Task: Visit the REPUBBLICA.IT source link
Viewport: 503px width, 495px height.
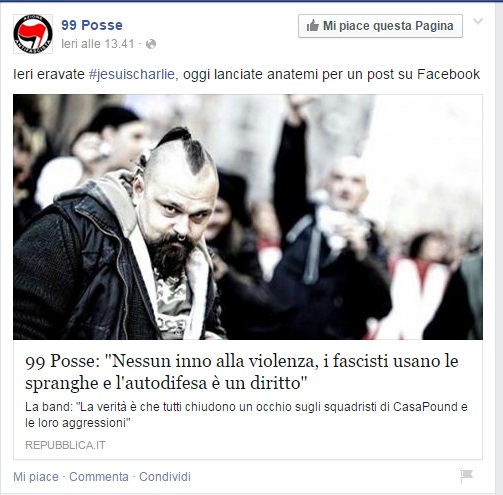Action: (x=65, y=445)
